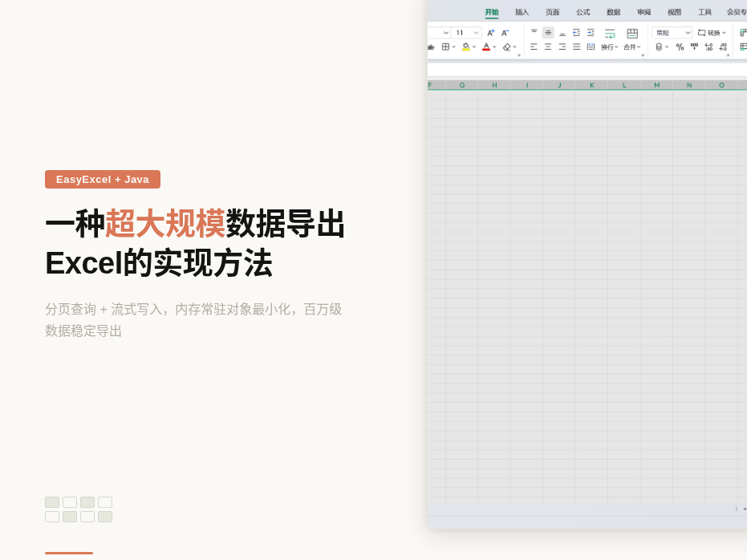Open font settings dialog launcher

pos(519,55)
